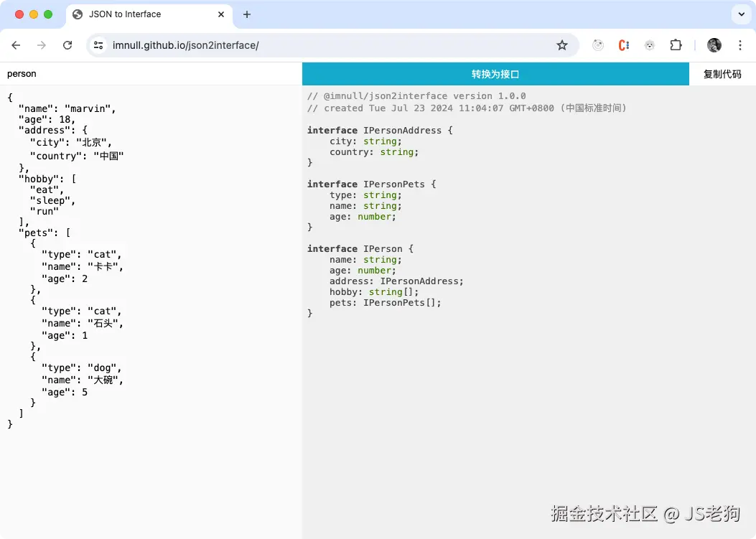Click the person name input field

click(x=151, y=74)
